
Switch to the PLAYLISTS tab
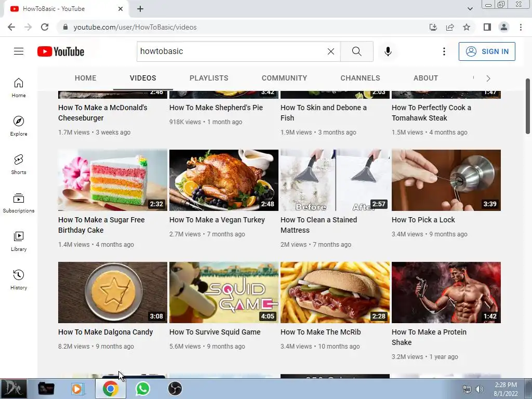click(209, 78)
